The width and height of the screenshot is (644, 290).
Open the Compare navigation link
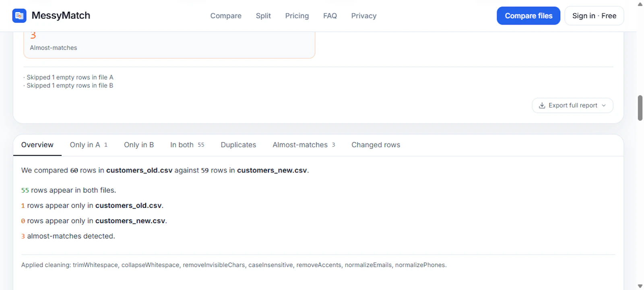pos(226,16)
